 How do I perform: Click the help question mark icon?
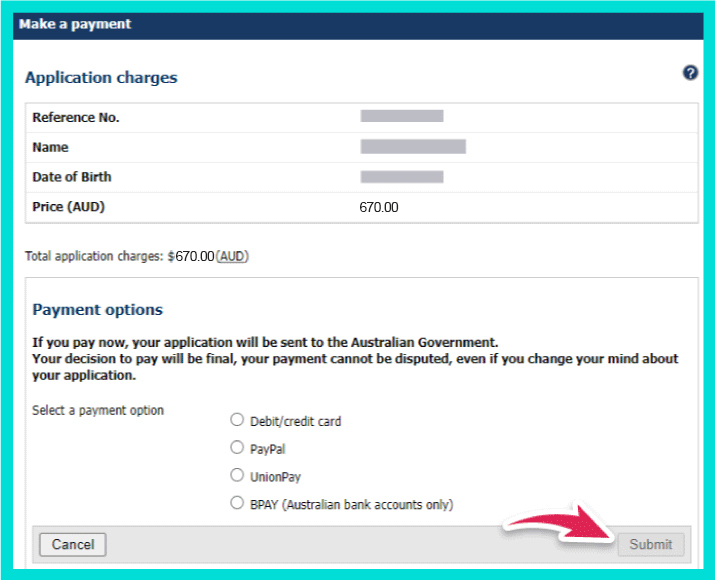coord(690,73)
